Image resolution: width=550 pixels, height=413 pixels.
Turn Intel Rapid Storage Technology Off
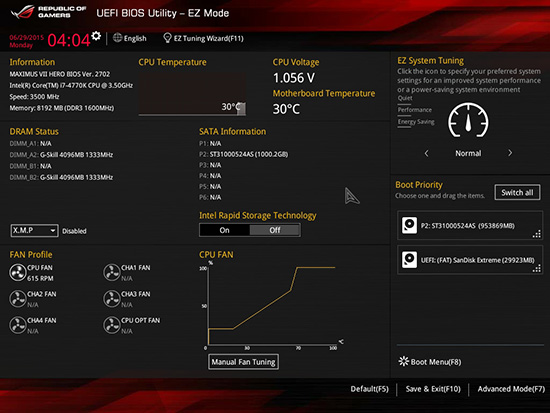[x=275, y=230]
